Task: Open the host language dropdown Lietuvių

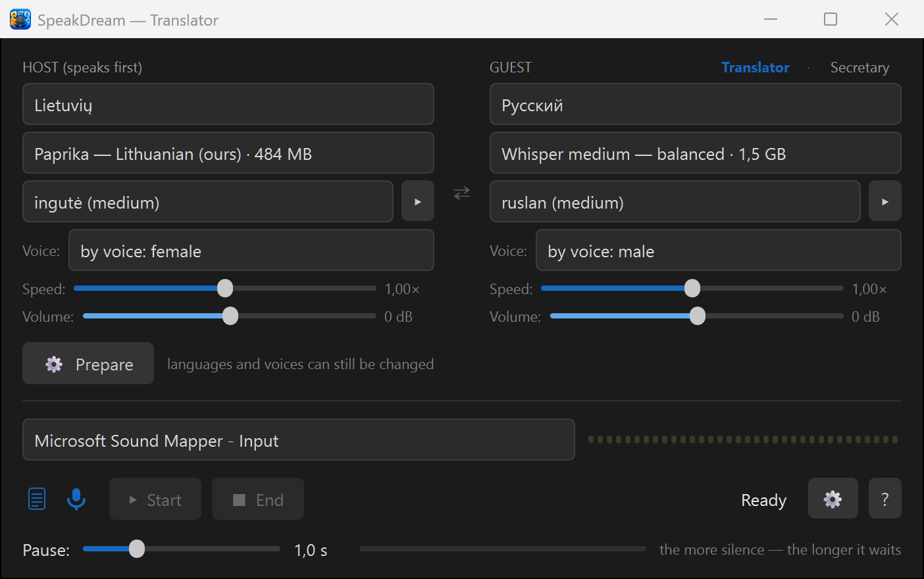Action: pos(228,104)
